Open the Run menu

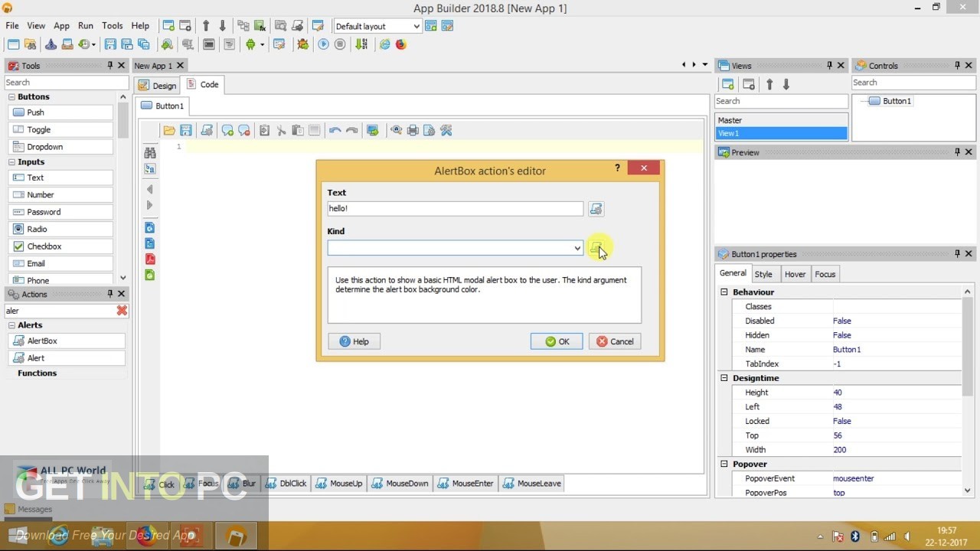click(x=86, y=26)
